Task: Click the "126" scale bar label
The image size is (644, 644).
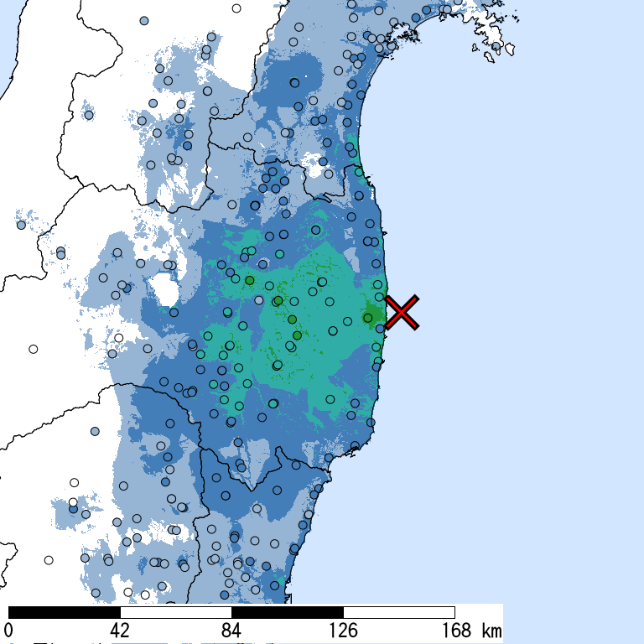Action: click(x=343, y=630)
